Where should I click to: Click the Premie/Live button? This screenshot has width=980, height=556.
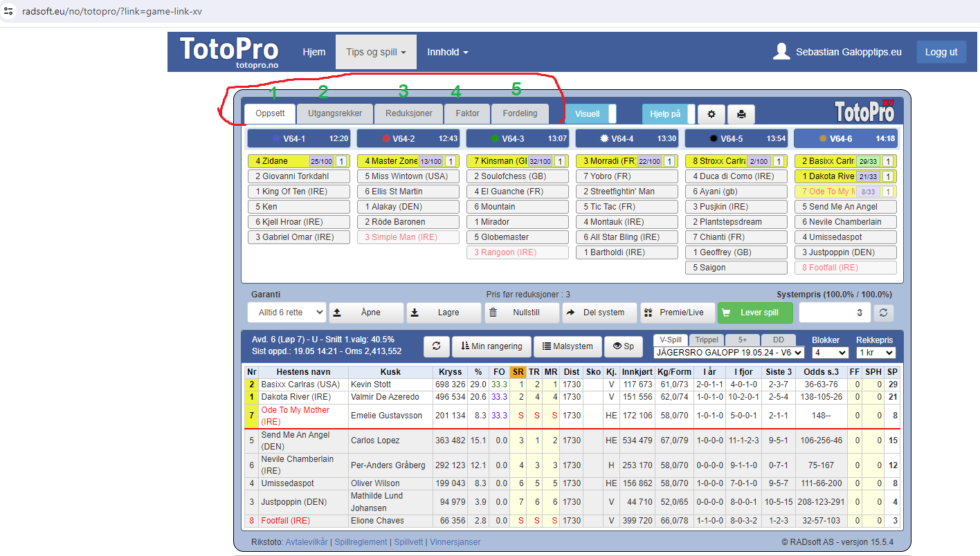(677, 313)
